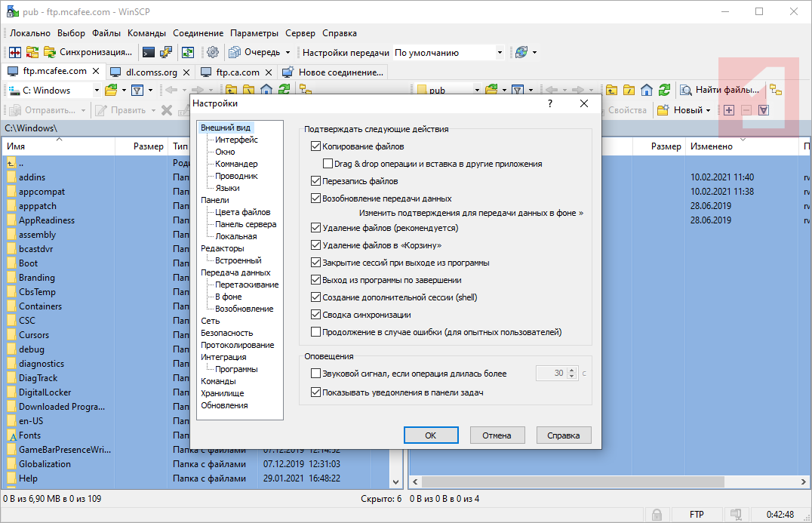Click the remote panel parent directory icon

[x=611, y=90]
